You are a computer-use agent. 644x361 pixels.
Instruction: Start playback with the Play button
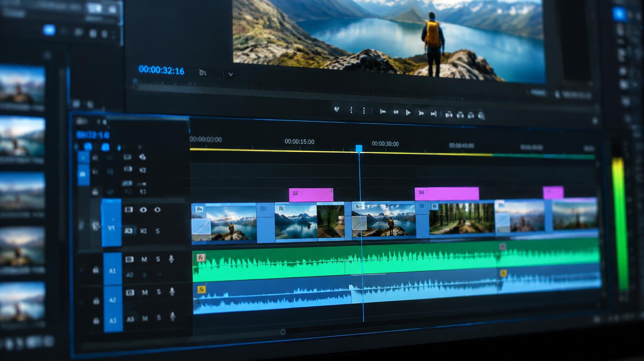(x=408, y=113)
